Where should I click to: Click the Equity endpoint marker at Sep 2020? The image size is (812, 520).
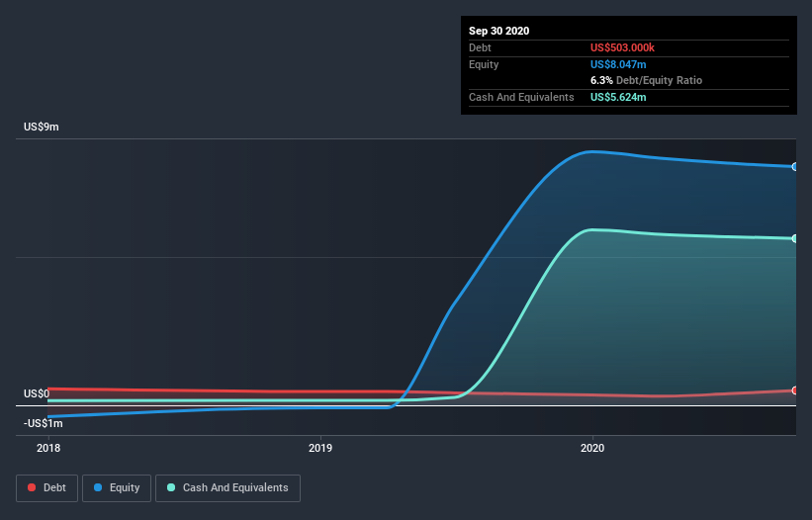pyautogui.click(x=794, y=167)
